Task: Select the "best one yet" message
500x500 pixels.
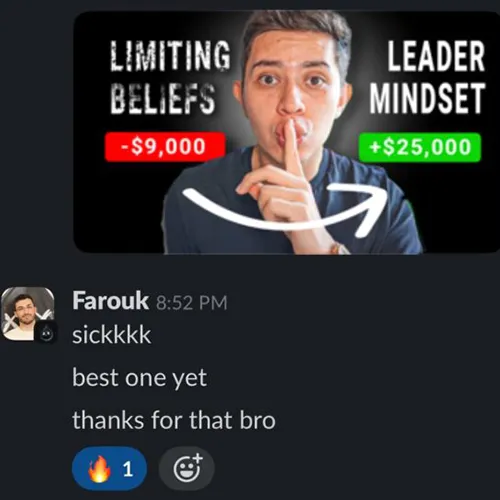Action: tap(139, 378)
